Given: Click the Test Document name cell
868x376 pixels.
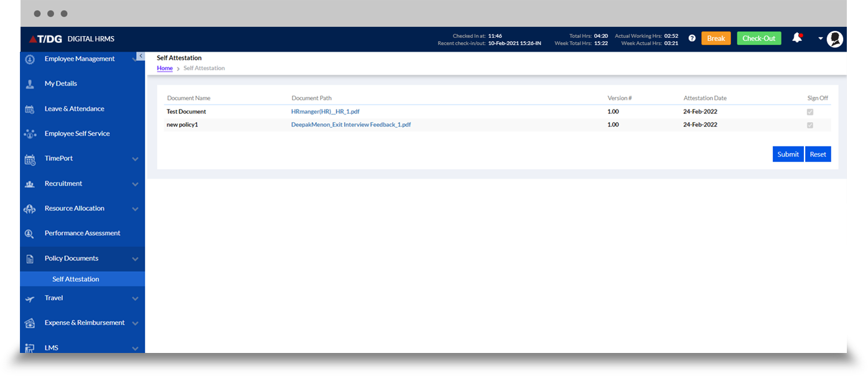Looking at the screenshot, I should [186, 111].
